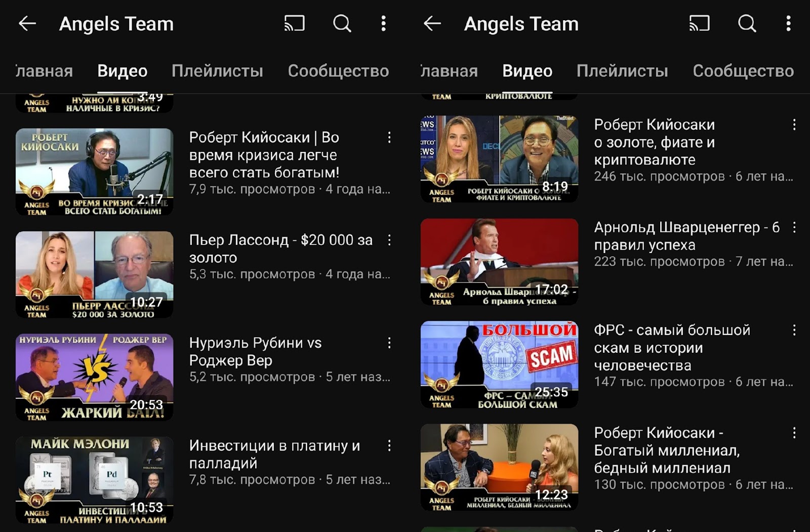Click '246 тыс. просмотров' view count text
The image size is (810, 532).
(x=660, y=177)
